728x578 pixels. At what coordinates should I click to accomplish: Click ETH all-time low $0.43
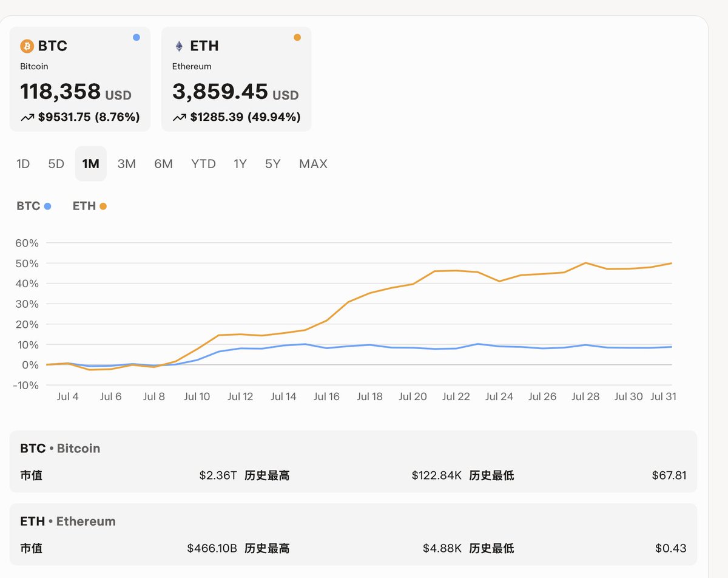(671, 548)
